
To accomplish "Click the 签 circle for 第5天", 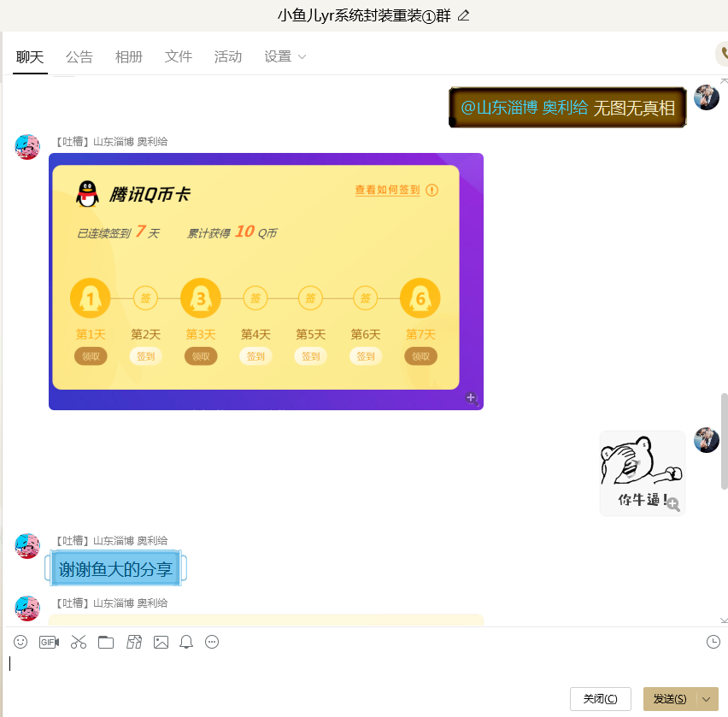I will click(310, 298).
